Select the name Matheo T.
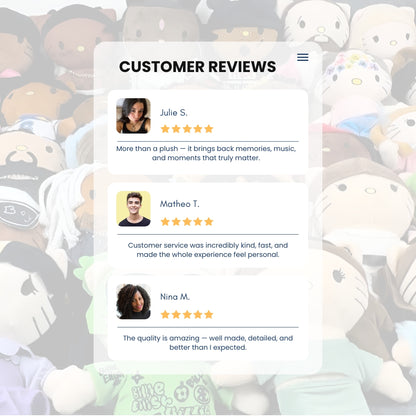 [179, 204]
